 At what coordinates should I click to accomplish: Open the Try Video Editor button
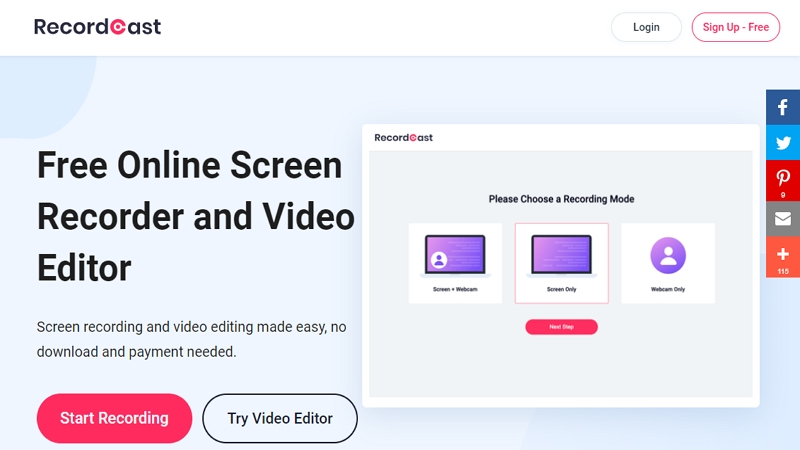[x=279, y=418]
